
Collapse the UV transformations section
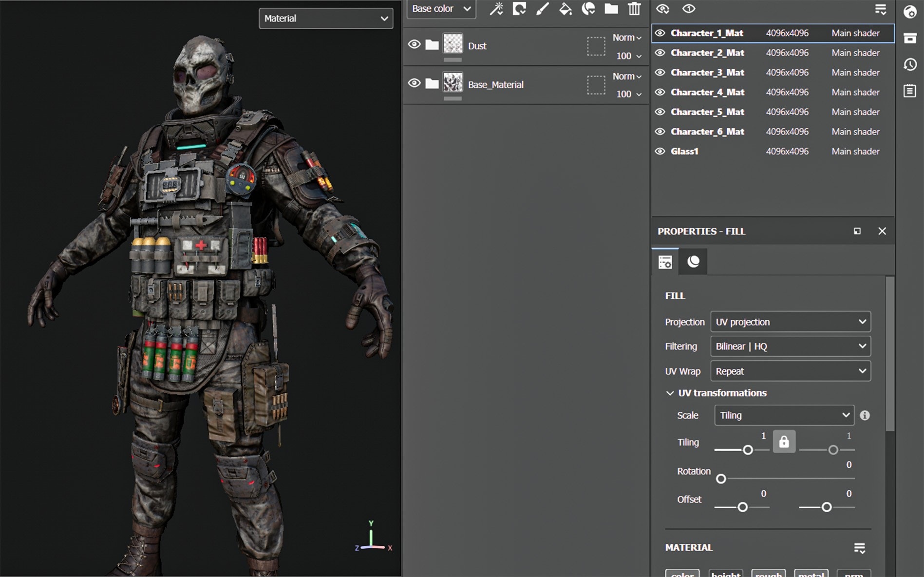point(670,393)
